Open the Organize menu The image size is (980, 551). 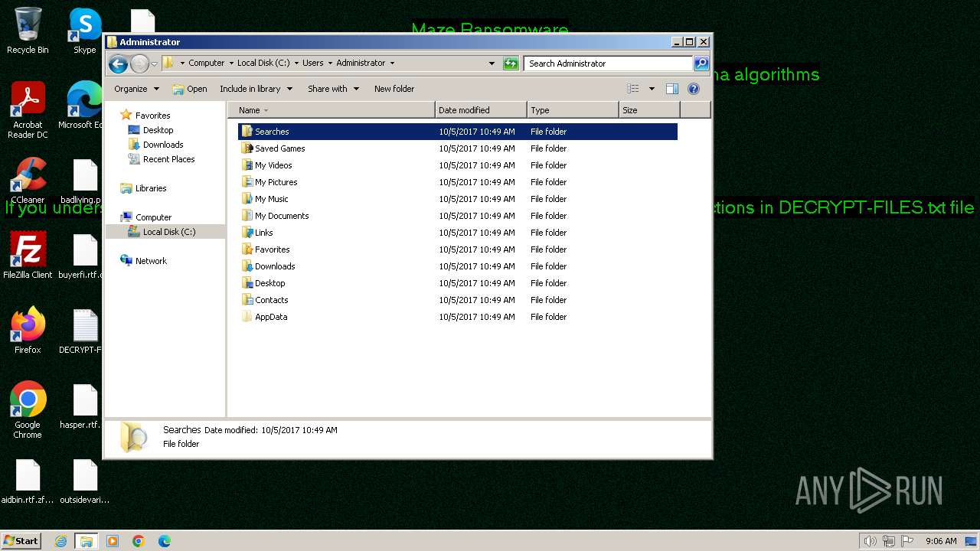click(136, 89)
